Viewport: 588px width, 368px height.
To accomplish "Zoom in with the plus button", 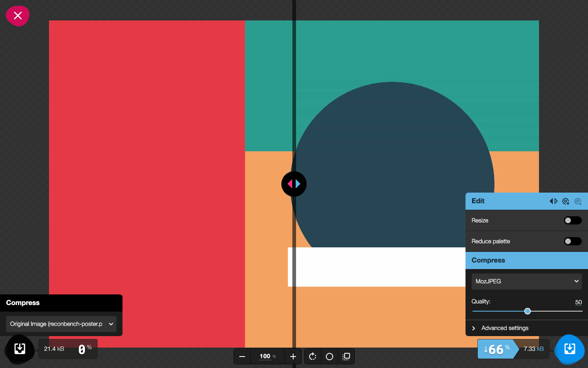I will pyautogui.click(x=293, y=357).
